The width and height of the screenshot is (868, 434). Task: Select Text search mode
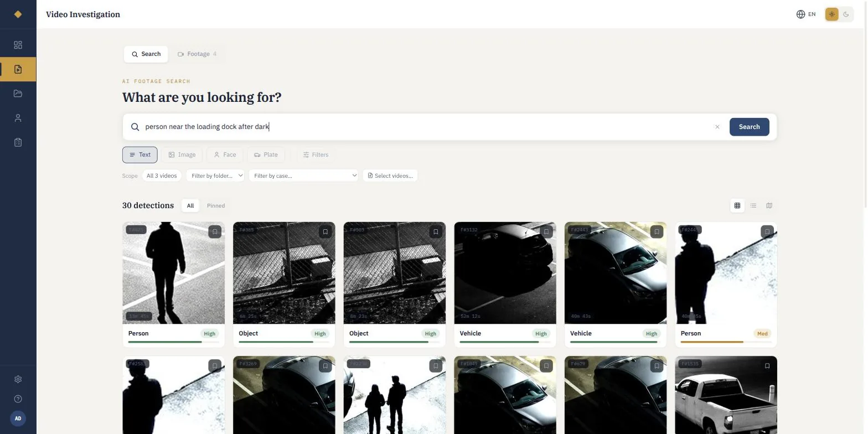point(139,154)
